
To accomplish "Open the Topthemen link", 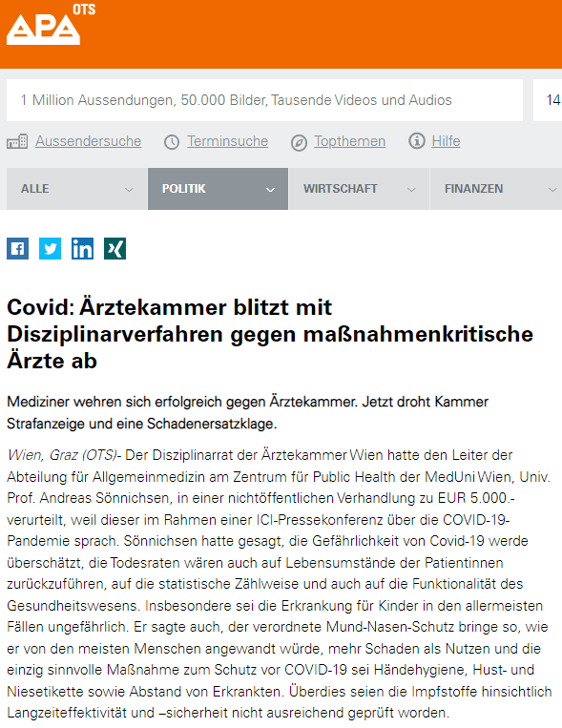I will pos(350,141).
